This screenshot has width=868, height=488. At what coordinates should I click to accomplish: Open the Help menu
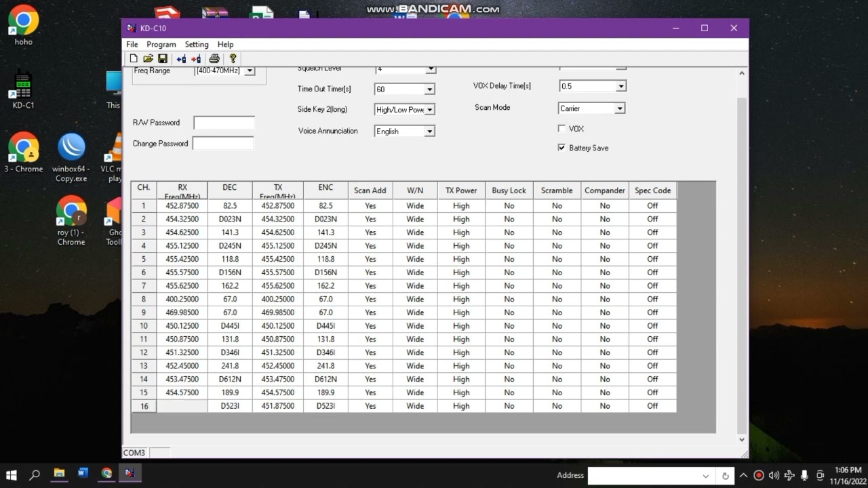(x=226, y=44)
